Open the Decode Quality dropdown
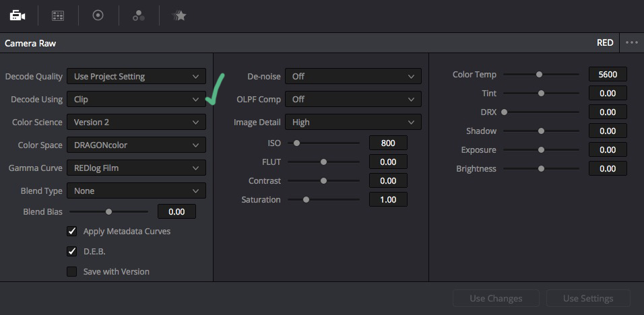The height and width of the screenshot is (315, 644). (136, 76)
